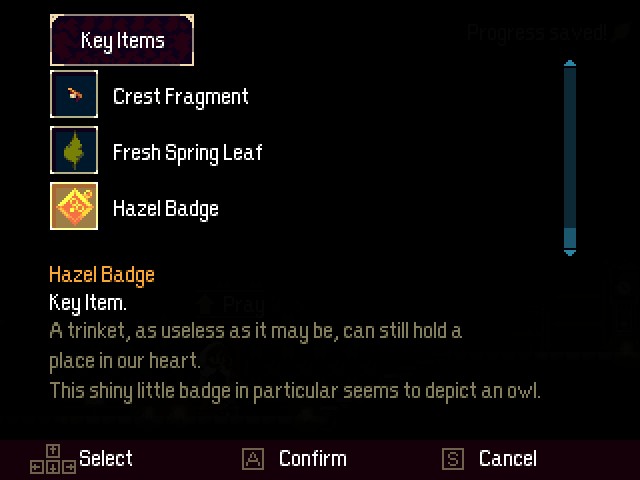Click the owl badge description sentence

click(295, 390)
